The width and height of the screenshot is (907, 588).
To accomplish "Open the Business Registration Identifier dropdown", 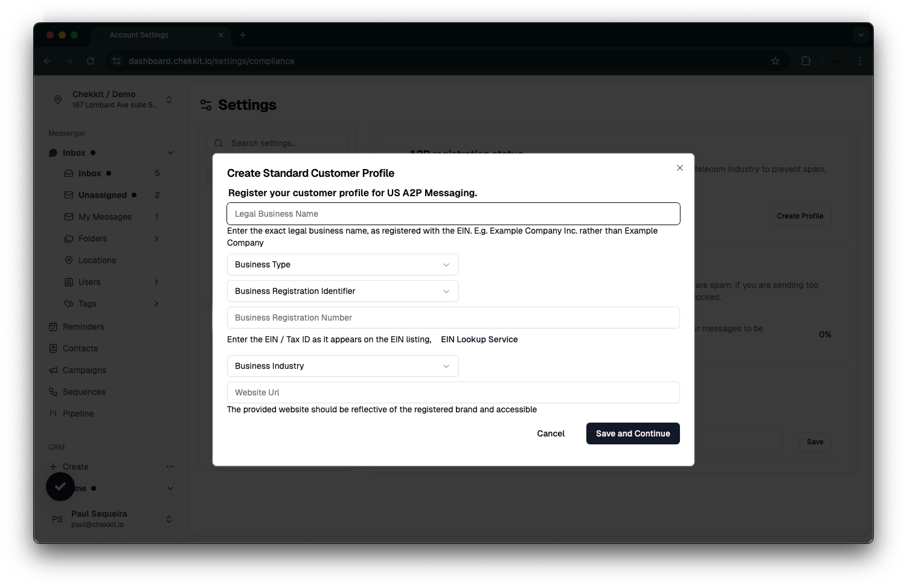I will click(343, 291).
